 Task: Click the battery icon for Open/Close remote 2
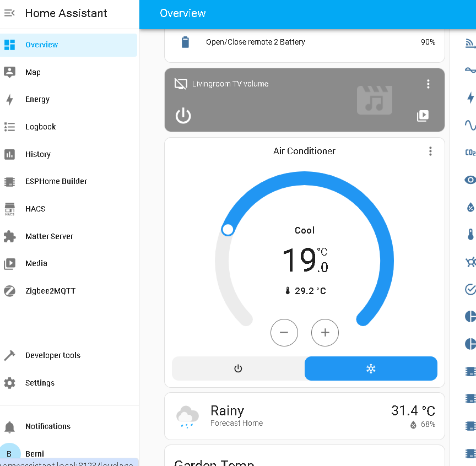click(x=185, y=42)
